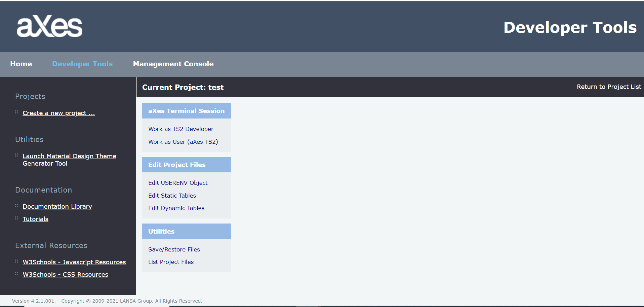Open Save/Restore Files utility
The height and width of the screenshot is (307, 644).
point(174,249)
